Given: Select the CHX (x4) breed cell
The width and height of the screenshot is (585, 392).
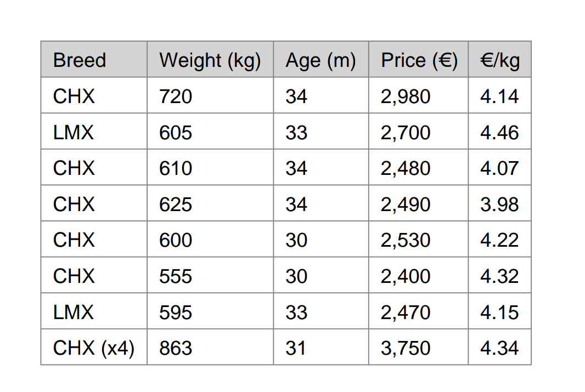Looking at the screenshot, I should [x=94, y=347].
